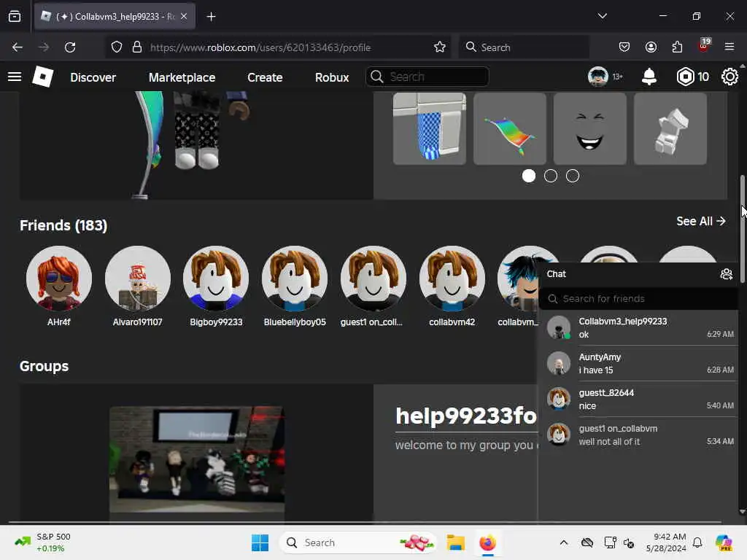Show hidden system tray icons chevron

[x=564, y=542]
